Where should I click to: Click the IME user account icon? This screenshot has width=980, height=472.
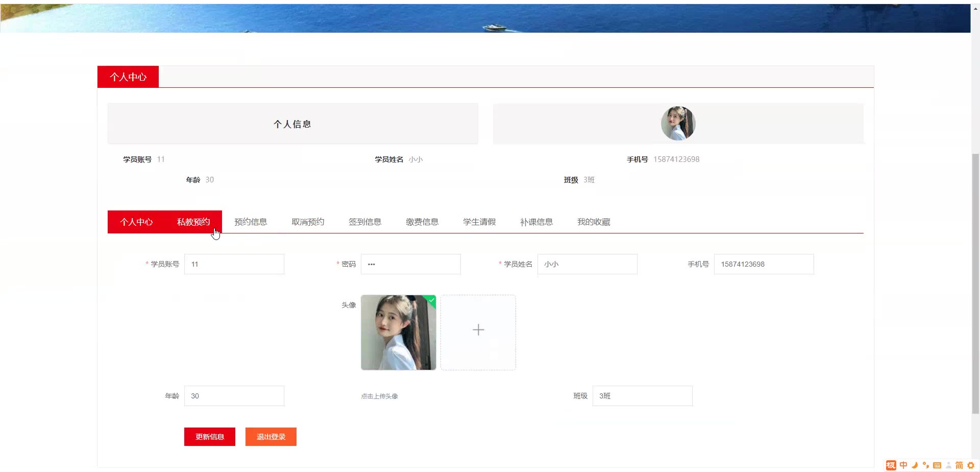(x=949, y=465)
